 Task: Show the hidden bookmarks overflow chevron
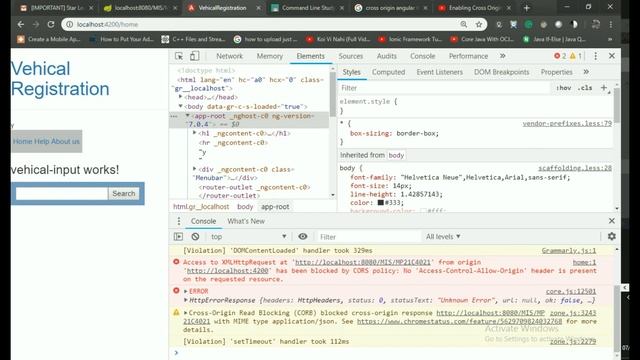tap(610, 39)
